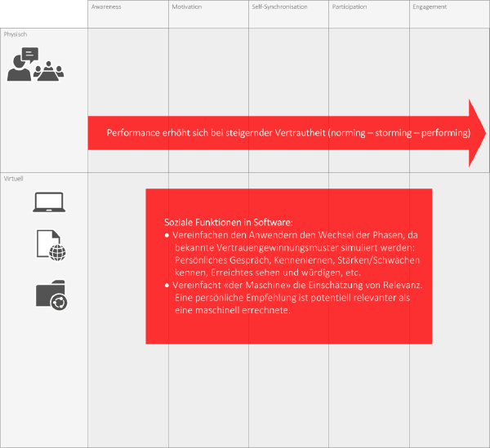The width and height of the screenshot is (490, 448).
Task: Click the Physisch row label
Action: (x=16, y=34)
